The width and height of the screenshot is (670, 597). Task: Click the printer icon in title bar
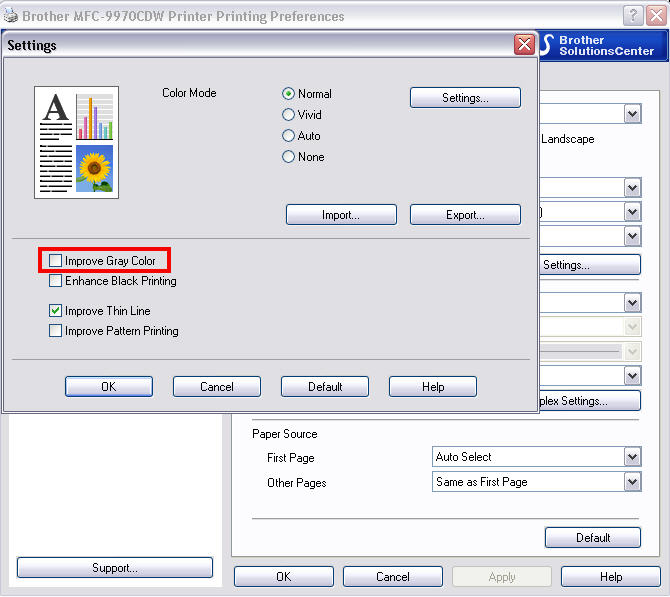point(10,16)
